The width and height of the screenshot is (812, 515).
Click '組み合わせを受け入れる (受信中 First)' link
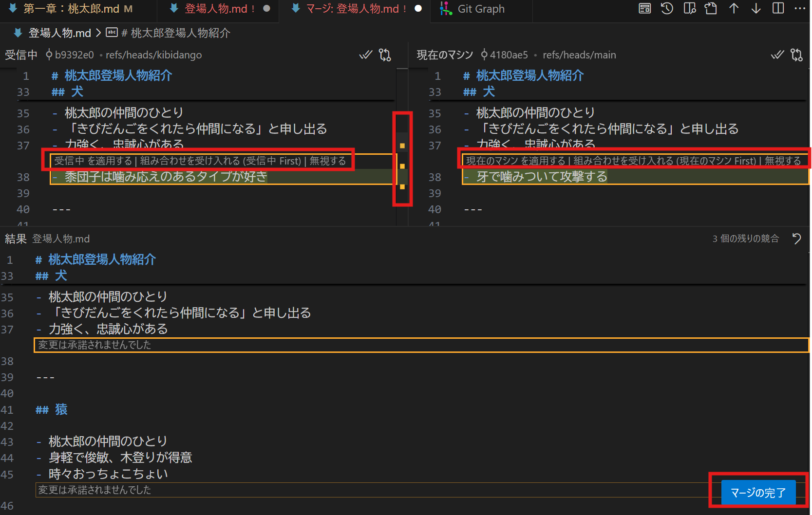coord(221,161)
